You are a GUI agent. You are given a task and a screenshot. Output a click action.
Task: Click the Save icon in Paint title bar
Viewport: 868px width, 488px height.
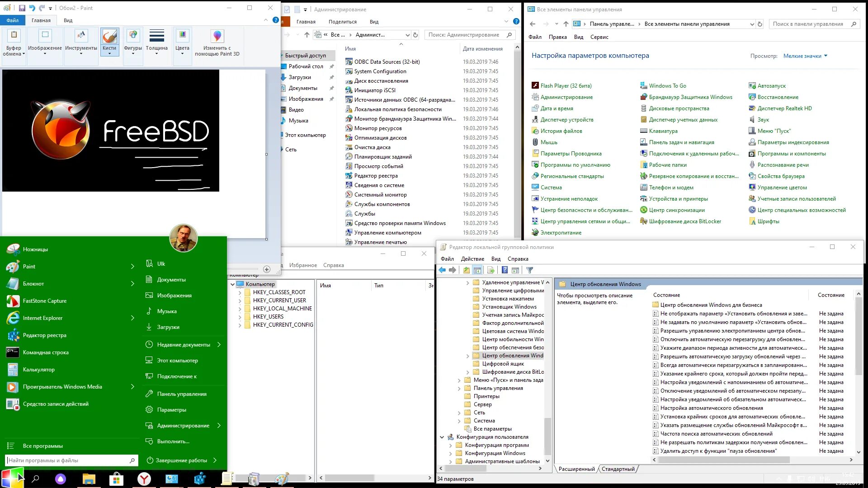point(22,8)
